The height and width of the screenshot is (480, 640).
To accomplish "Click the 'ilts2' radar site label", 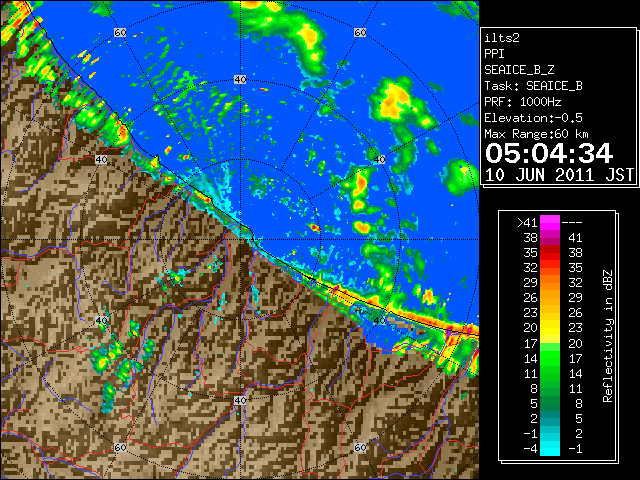I will coord(502,38).
